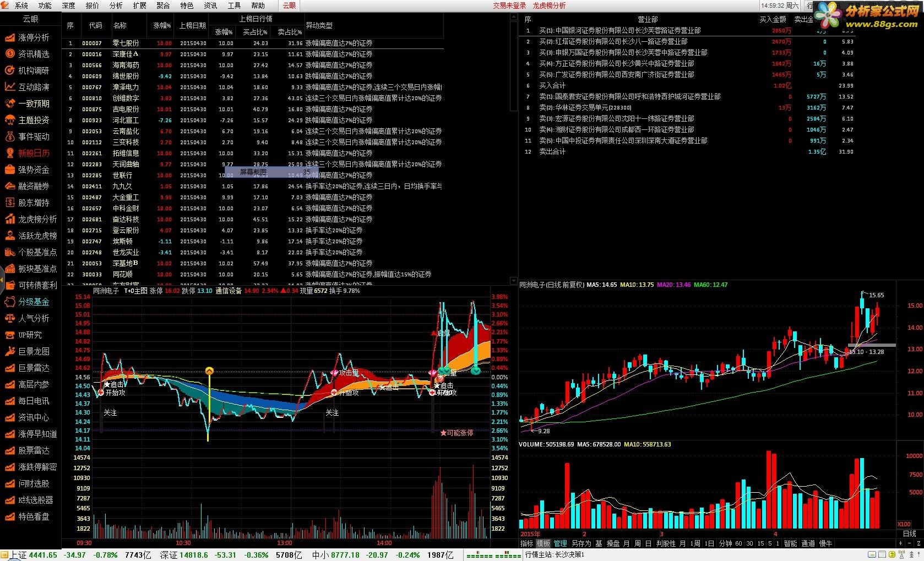Click the 交易未登录 link
The height and width of the screenshot is (561, 924).
pos(509,6)
